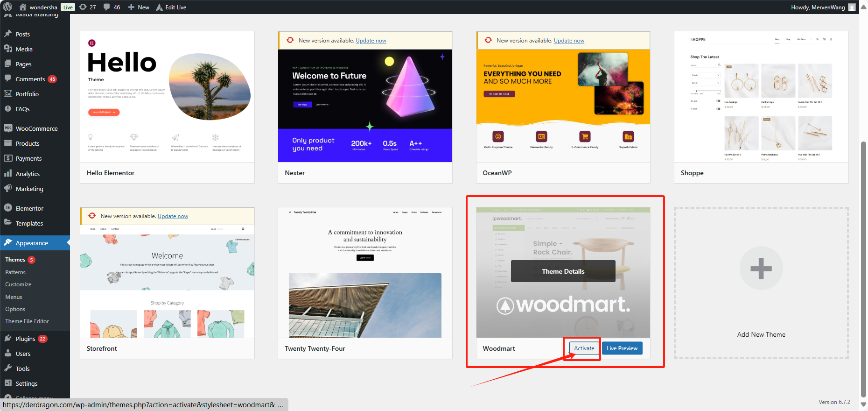Click the Hello Elementor theme name
Viewport: 868px width, 411px height.
click(x=111, y=173)
